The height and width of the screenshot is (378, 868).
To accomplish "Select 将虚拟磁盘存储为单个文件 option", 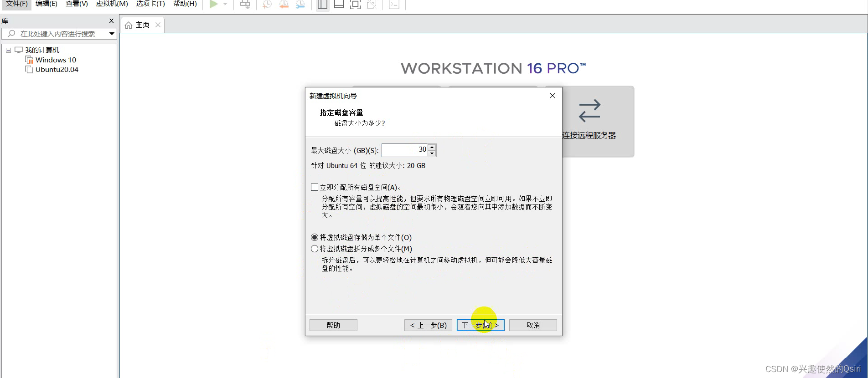I will click(315, 237).
